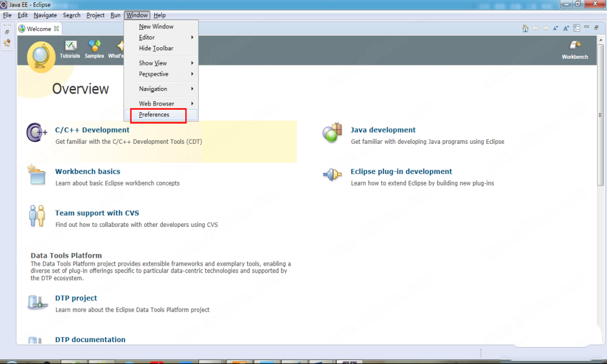
Task: Select Preferences in the Window menu
Action: point(154,115)
